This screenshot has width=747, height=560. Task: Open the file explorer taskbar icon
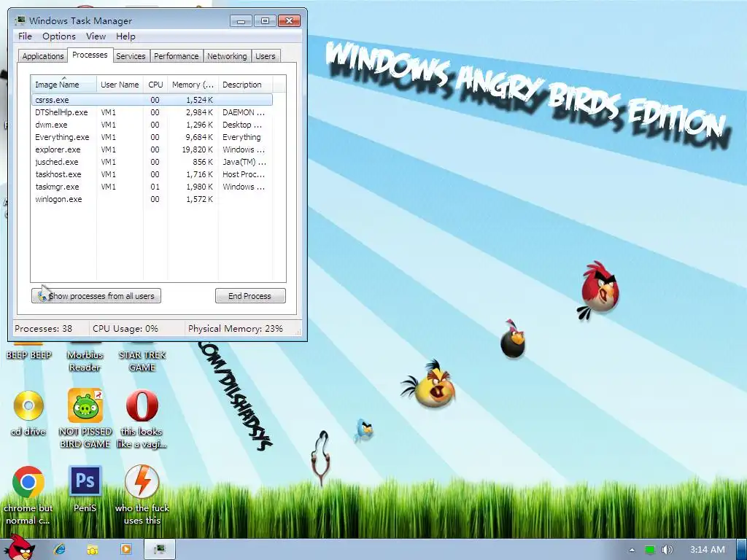[93, 550]
